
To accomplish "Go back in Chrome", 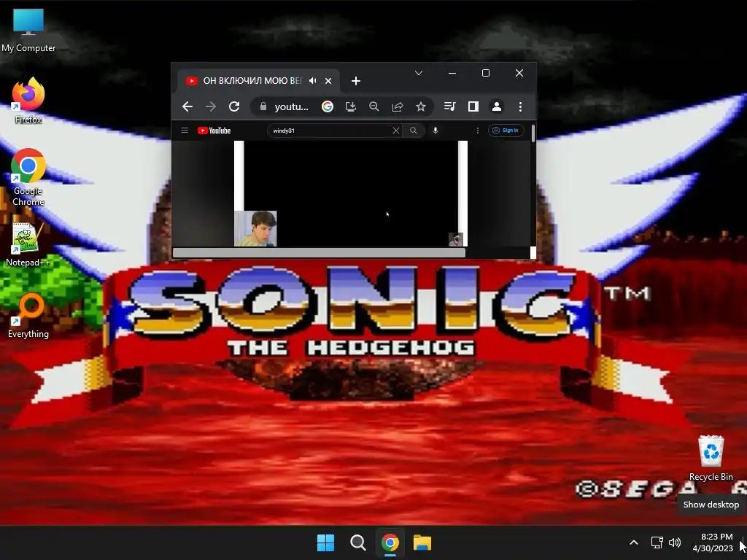I will click(187, 106).
